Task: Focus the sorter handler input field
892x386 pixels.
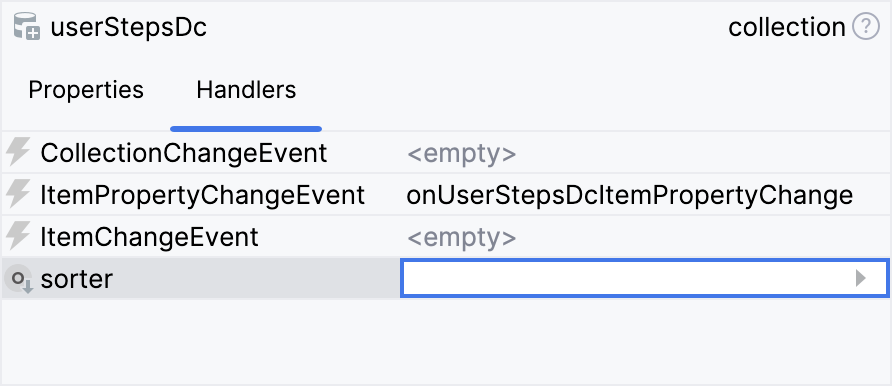Action: click(x=645, y=279)
